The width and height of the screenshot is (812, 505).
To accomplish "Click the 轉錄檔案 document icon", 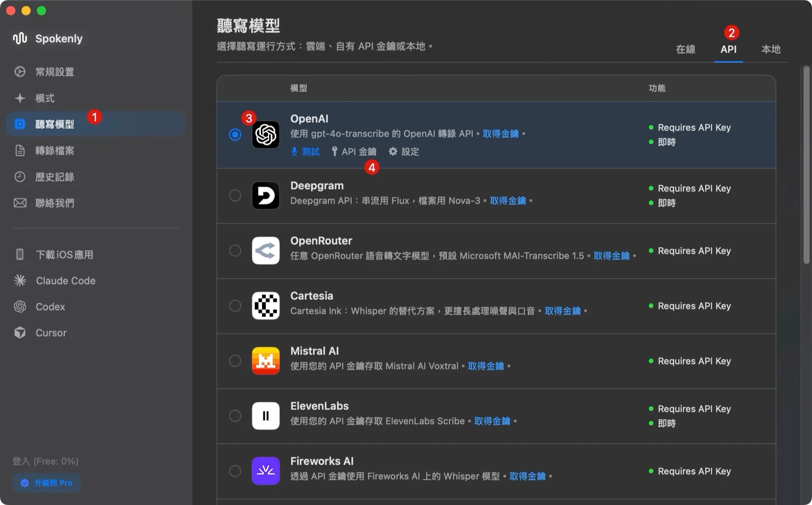I will [20, 150].
